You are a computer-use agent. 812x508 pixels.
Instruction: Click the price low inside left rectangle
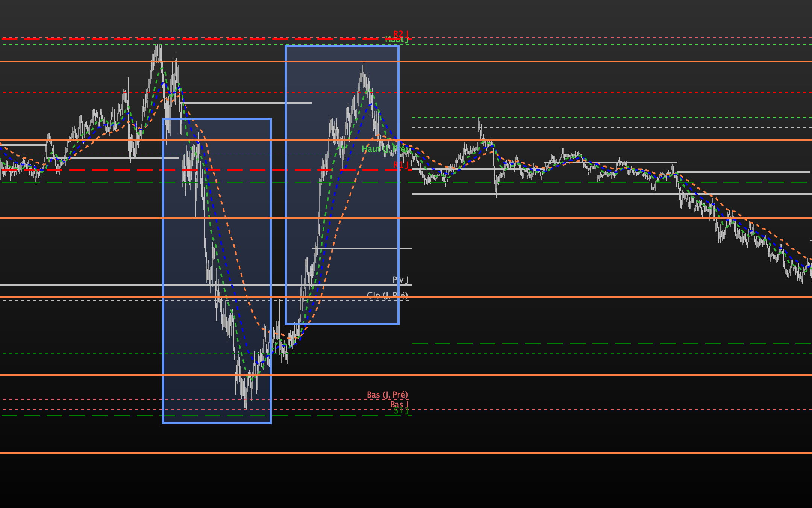tap(245, 408)
